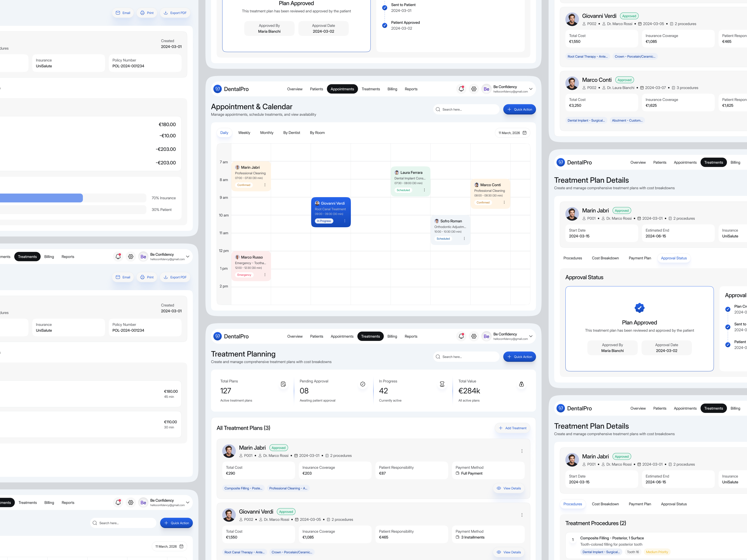
Task: Open the options menu on Marco Russo's emergency appointment
Action: (x=265, y=274)
